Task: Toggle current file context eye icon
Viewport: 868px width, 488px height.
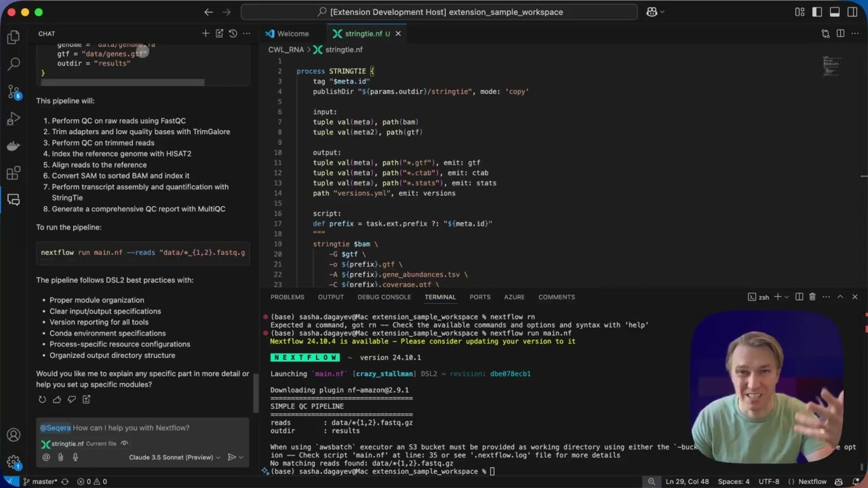Action: (124, 444)
